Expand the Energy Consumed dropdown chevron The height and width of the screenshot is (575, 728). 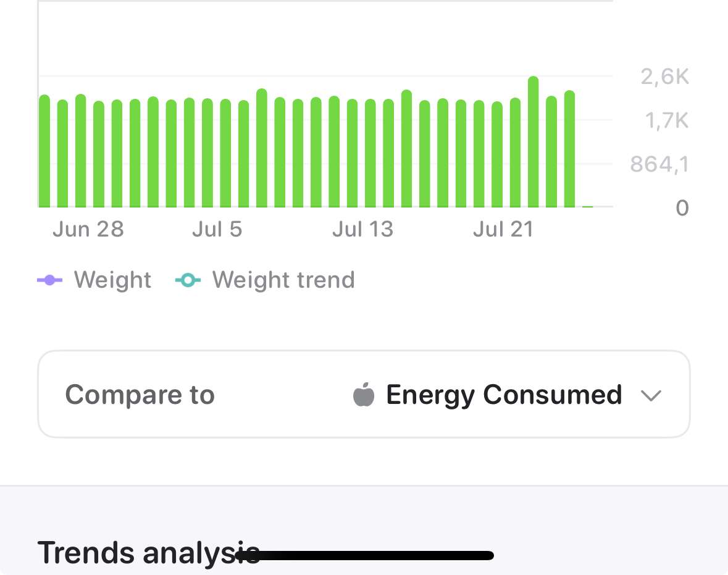coord(650,396)
